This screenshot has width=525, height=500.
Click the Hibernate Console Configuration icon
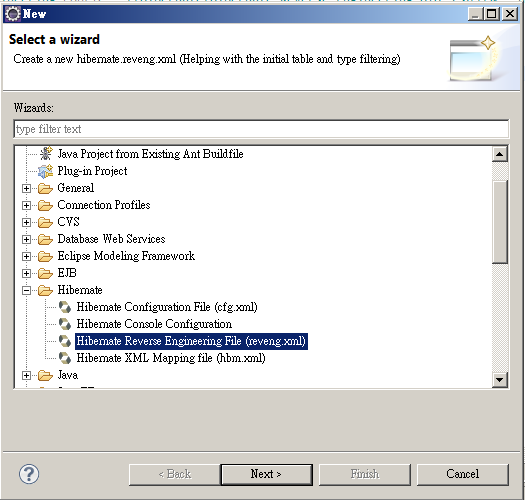65,324
